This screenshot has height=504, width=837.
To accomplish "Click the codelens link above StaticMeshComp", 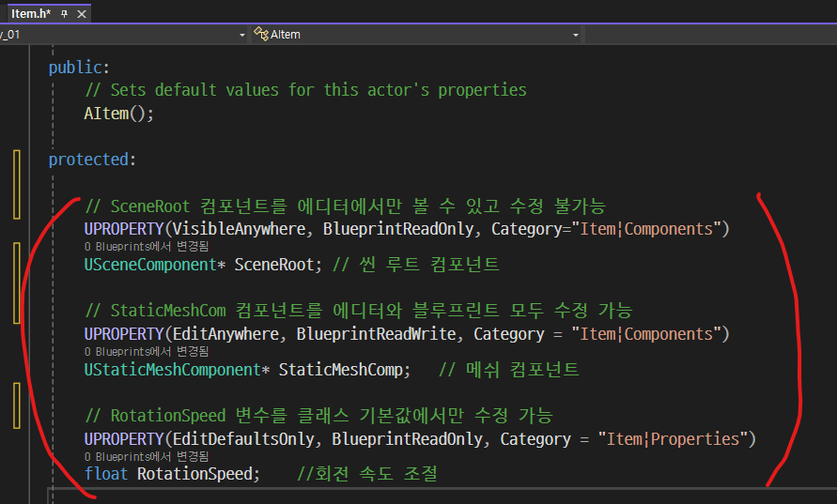I will click(147, 351).
